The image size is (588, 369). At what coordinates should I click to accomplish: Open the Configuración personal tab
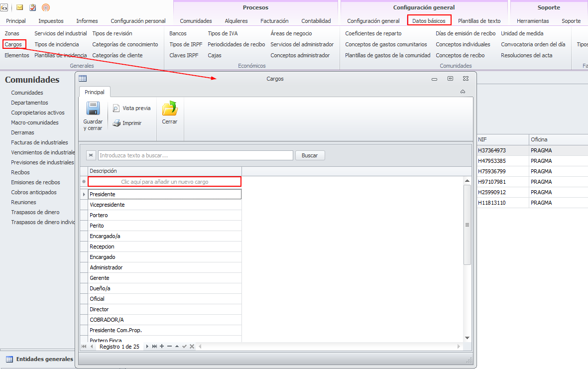[138, 21]
